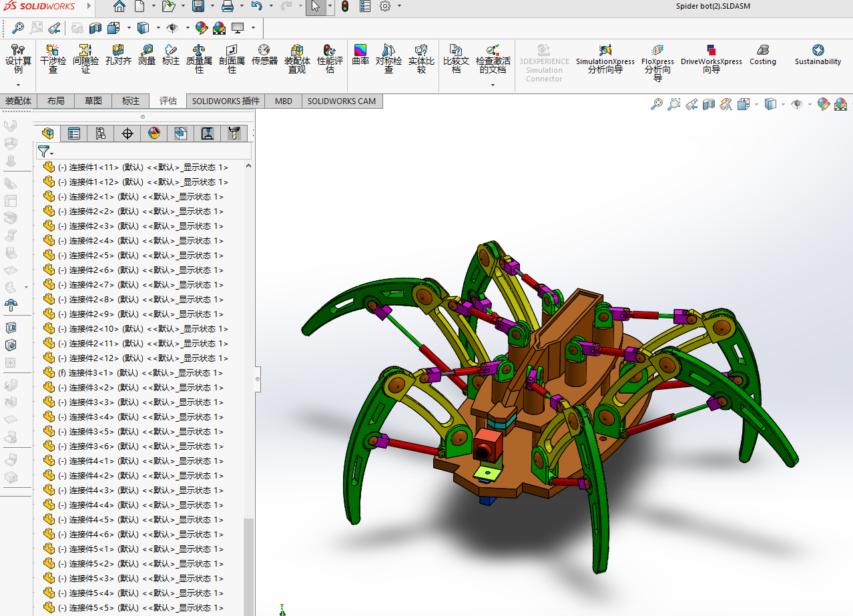Click Previous View icon in viewport toolbar
The height and width of the screenshot is (616, 853).
coord(691,104)
